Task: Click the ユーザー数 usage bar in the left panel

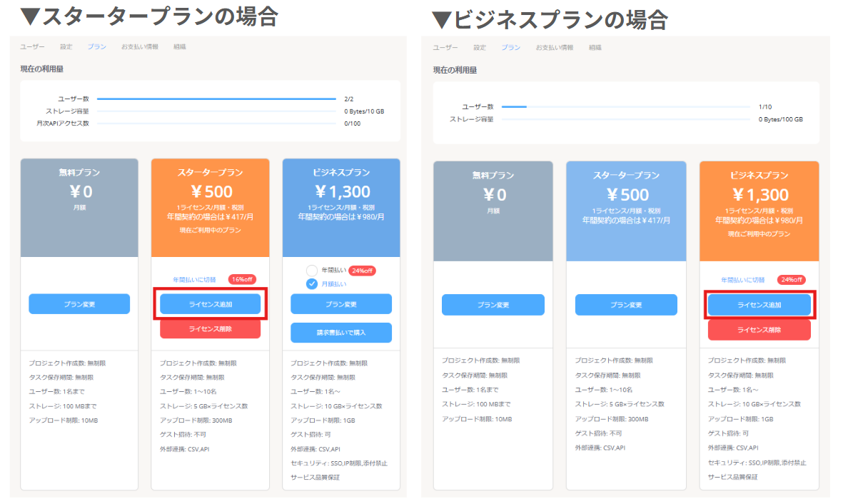Action: [217, 99]
